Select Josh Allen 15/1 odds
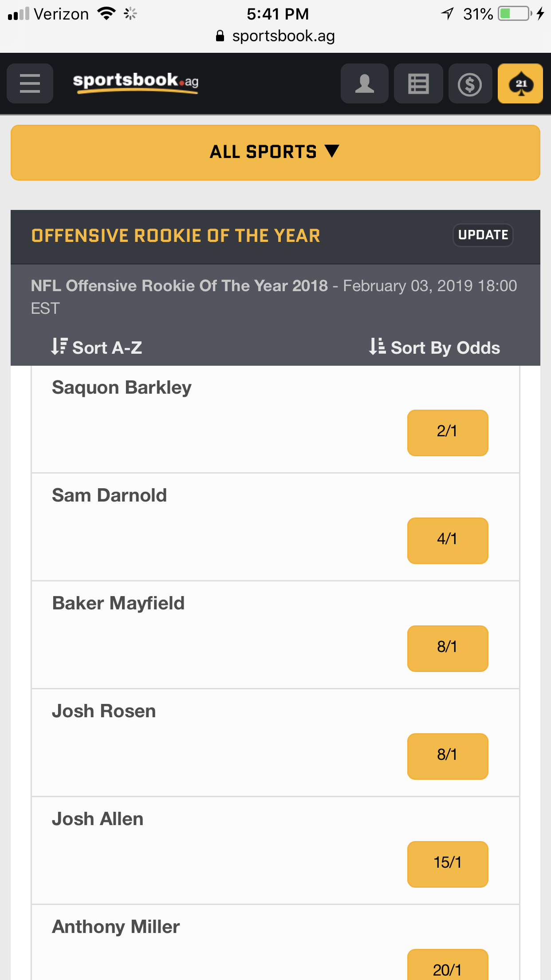Screen dimensions: 551x980 (x=448, y=864)
